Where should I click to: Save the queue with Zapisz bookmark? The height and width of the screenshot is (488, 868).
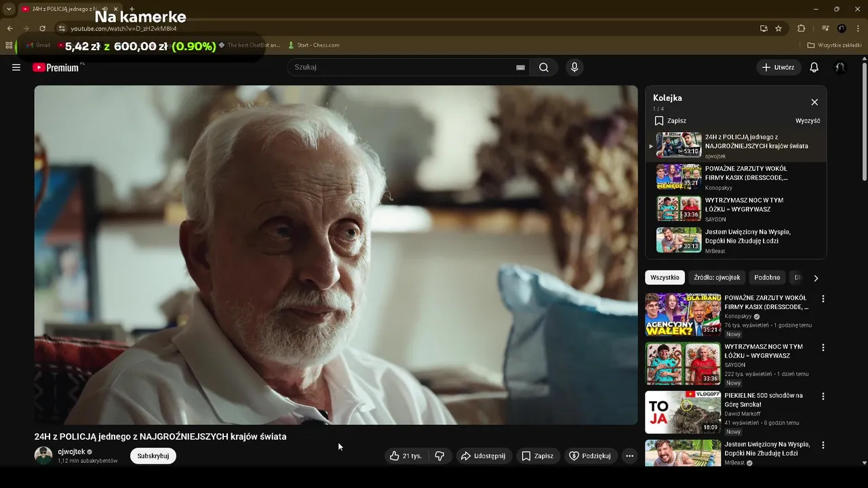point(670,121)
